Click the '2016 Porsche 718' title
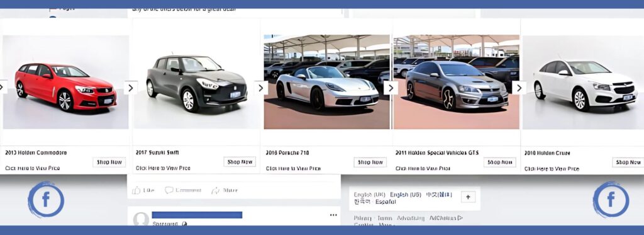 [287, 152]
